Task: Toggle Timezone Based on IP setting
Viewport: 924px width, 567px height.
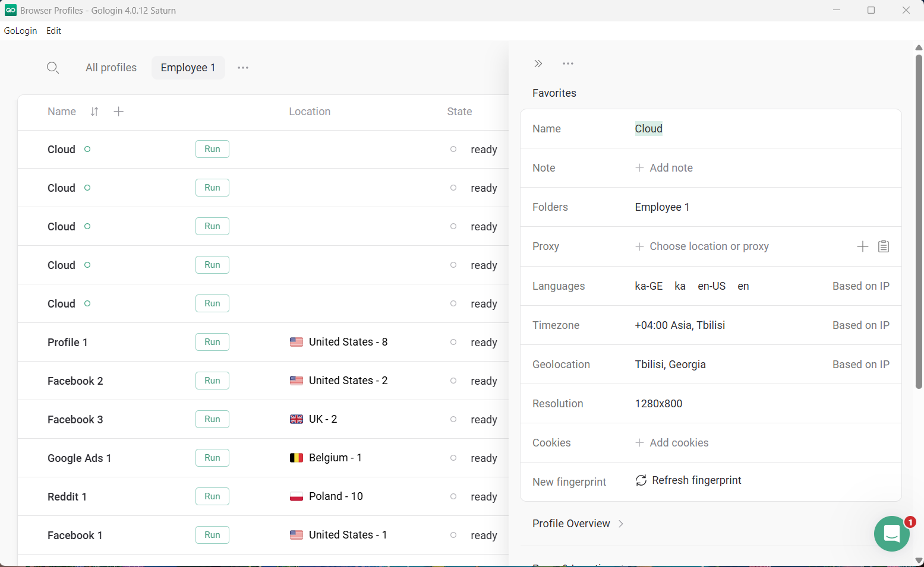Action: tap(861, 325)
